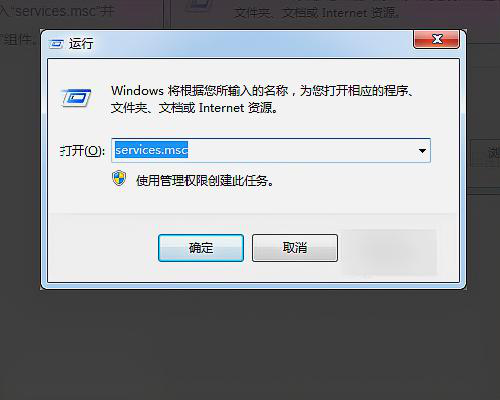The image size is (500, 400).
Task: Click dialog text 文件夹、文档或 Internet 资源
Action: coord(194,108)
